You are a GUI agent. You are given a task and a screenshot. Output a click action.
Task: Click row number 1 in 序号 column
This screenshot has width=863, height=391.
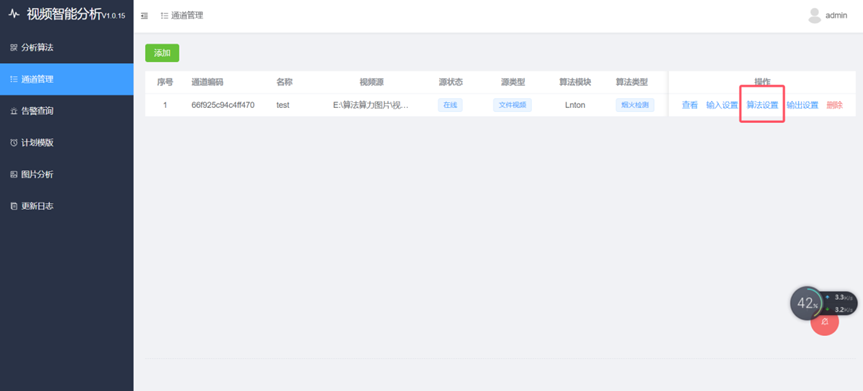pos(165,105)
